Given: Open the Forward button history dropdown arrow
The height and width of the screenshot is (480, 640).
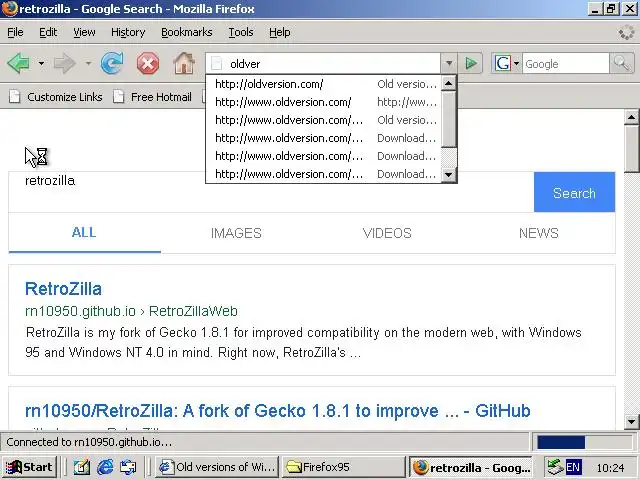Looking at the screenshot, I should tap(88, 63).
